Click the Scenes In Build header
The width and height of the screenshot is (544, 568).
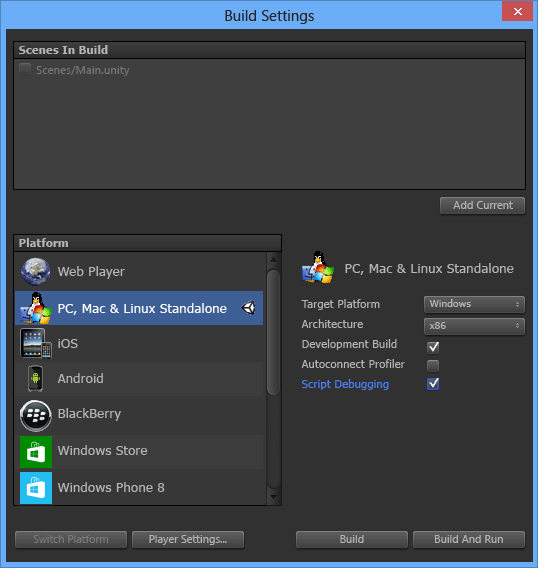pos(269,50)
